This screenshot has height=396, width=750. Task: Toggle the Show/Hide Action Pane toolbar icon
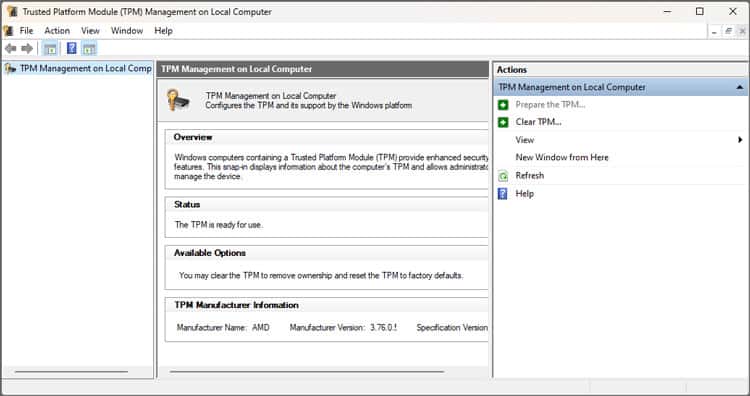point(89,48)
